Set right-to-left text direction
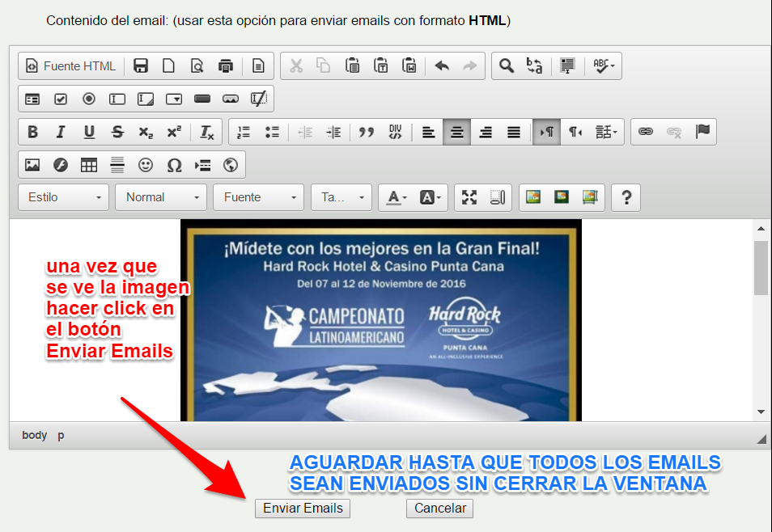This screenshot has width=772, height=532. coord(575,132)
